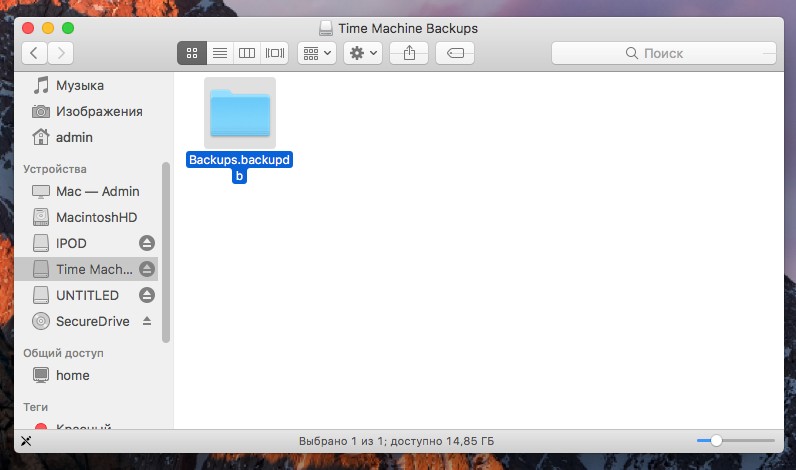Click the sidebar scrollbar
The width and height of the screenshot is (796, 470).
click(165, 252)
